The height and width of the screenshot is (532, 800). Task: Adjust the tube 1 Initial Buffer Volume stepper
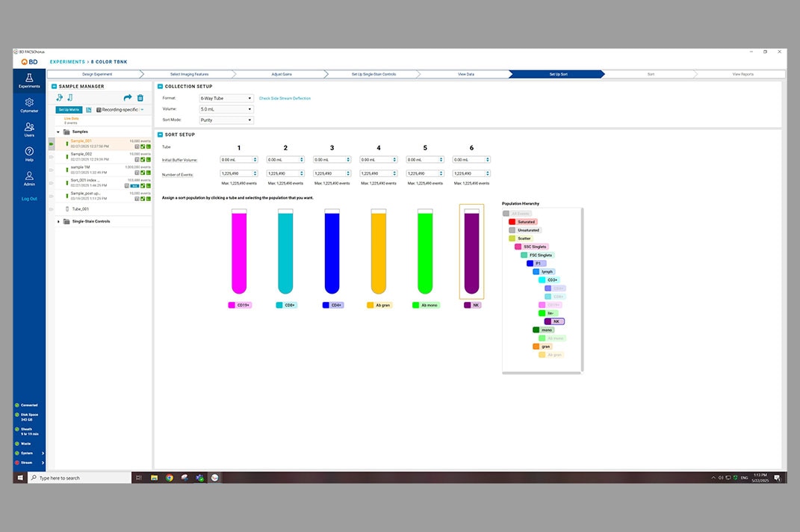[x=255, y=160]
